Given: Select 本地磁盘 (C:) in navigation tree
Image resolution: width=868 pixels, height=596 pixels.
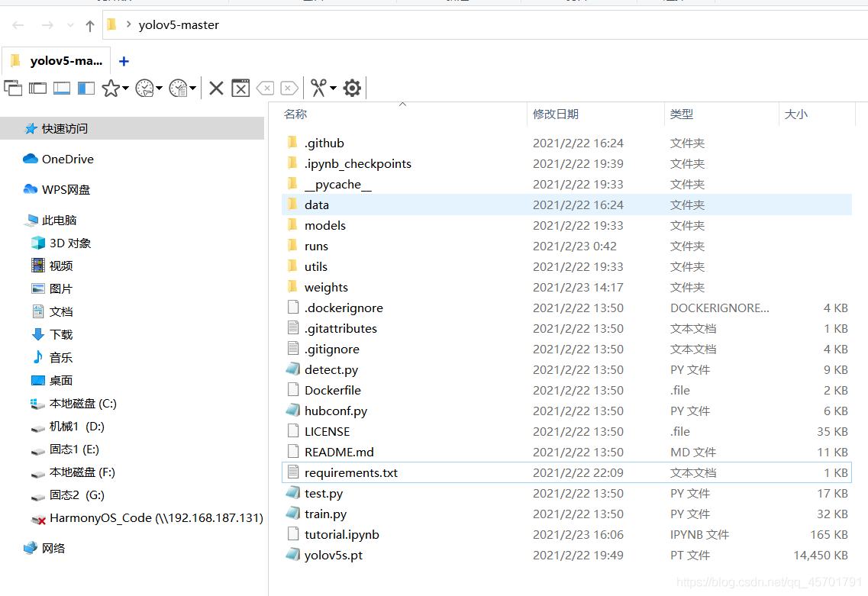Looking at the screenshot, I should point(82,404).
